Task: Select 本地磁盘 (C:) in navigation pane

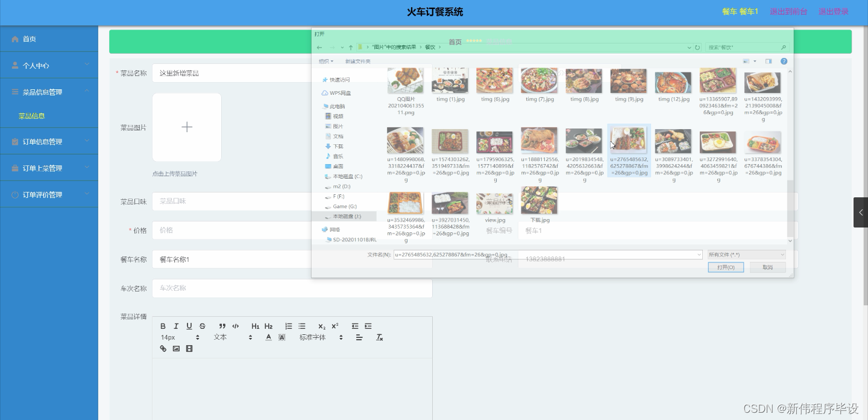Action: [344, 177]
